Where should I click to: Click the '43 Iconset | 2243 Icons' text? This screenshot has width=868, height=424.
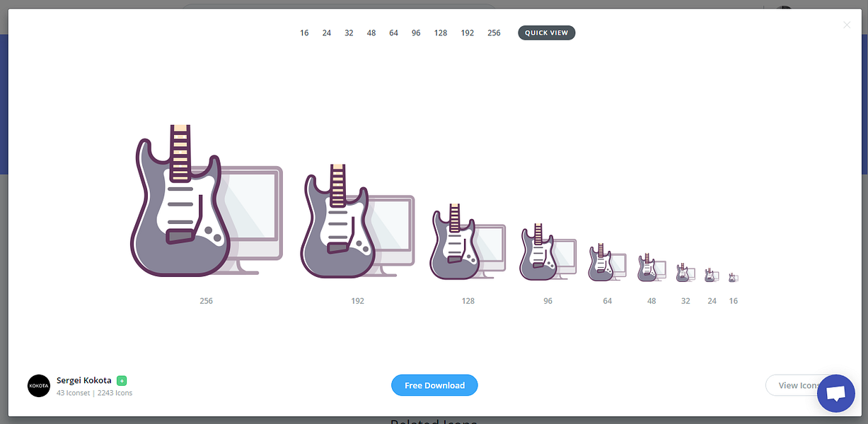(94, 393)
